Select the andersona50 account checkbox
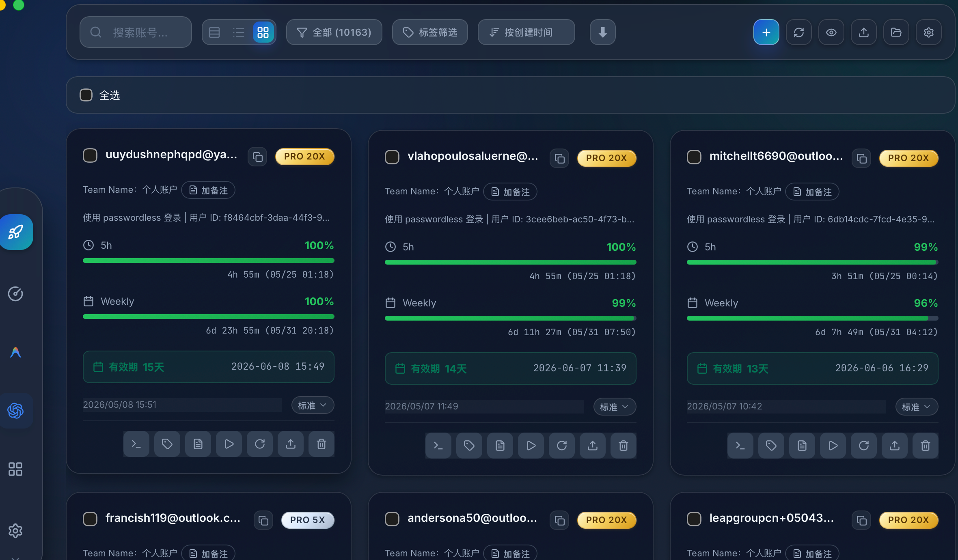Screen dimensions: 958x560 pyautogui.click(x=392, y=519)
